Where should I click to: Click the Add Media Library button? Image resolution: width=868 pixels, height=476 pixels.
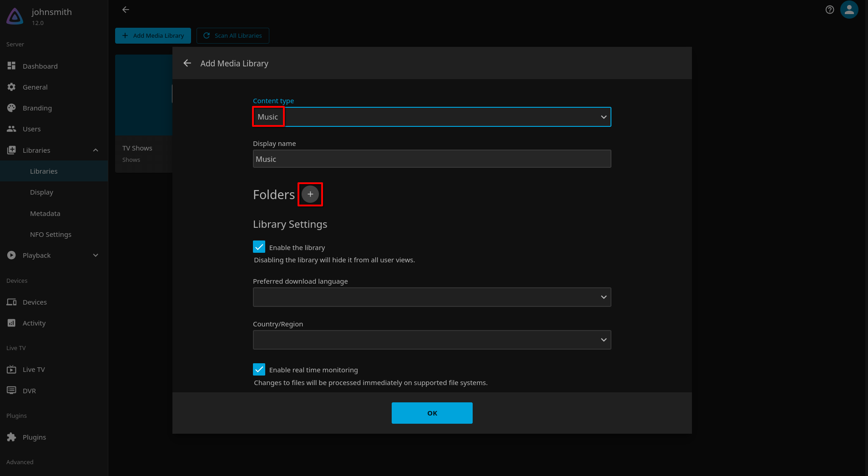(x=153, y=35)
